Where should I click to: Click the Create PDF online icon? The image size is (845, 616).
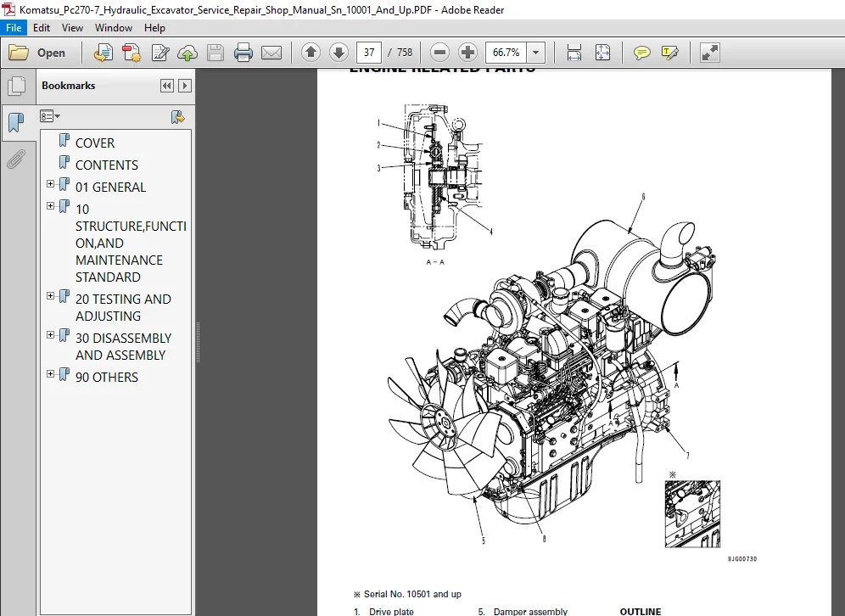(103, 53)
